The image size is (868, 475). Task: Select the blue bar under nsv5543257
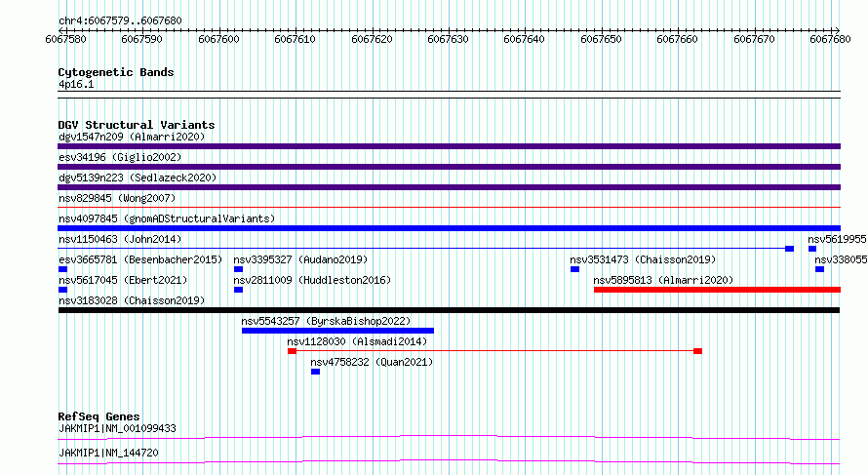[x=337, y=331]
